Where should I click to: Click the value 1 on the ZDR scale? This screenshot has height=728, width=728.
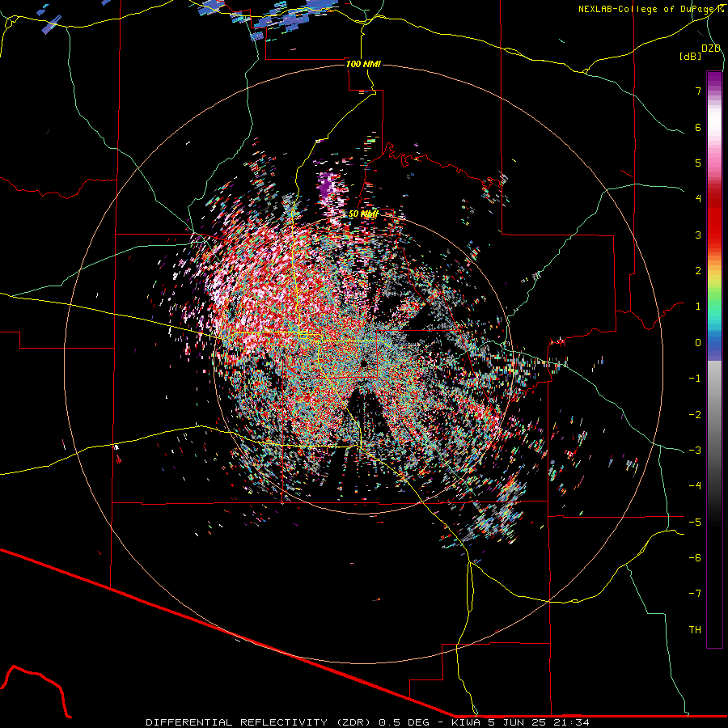[698, 307]
